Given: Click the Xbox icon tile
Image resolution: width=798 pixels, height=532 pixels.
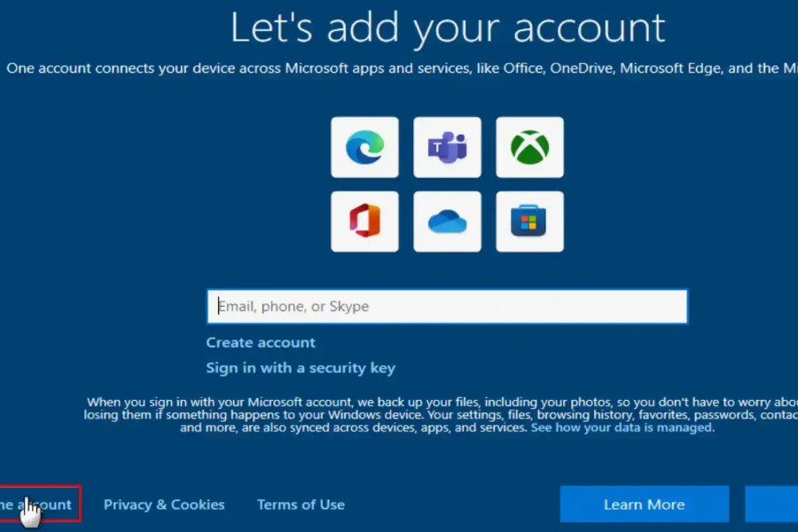Looking at the screenshot, I should click(x=530, y=147).
